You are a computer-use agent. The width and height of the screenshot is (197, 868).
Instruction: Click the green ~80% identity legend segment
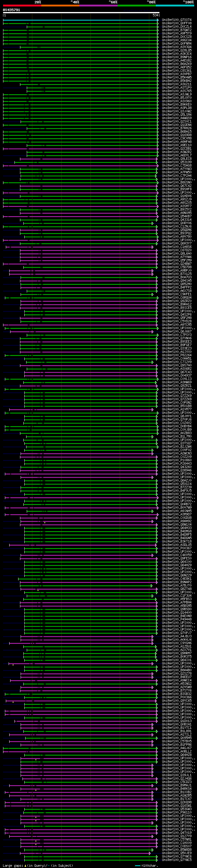pos(137,6)
